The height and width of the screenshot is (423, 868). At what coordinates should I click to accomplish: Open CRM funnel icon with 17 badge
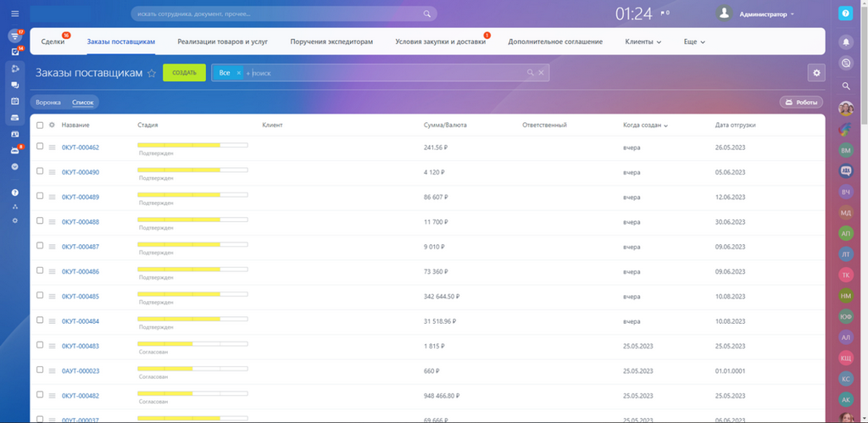(15, 36)
